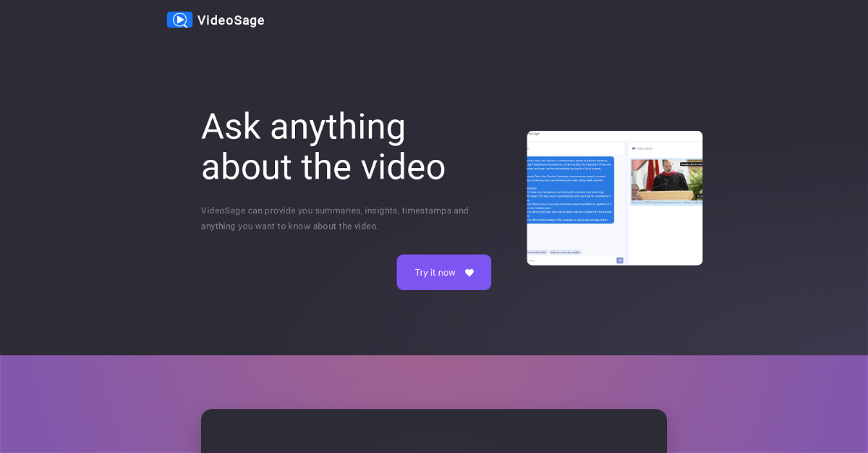The image size is (868, 453).
Task: Open the app preview screenshot image
Action: pos(614,198)
